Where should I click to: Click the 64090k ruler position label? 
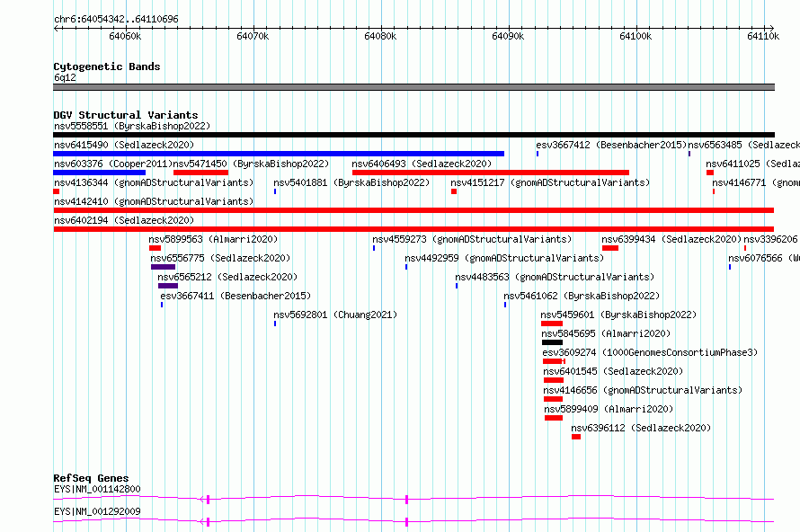tap(508, 36)
